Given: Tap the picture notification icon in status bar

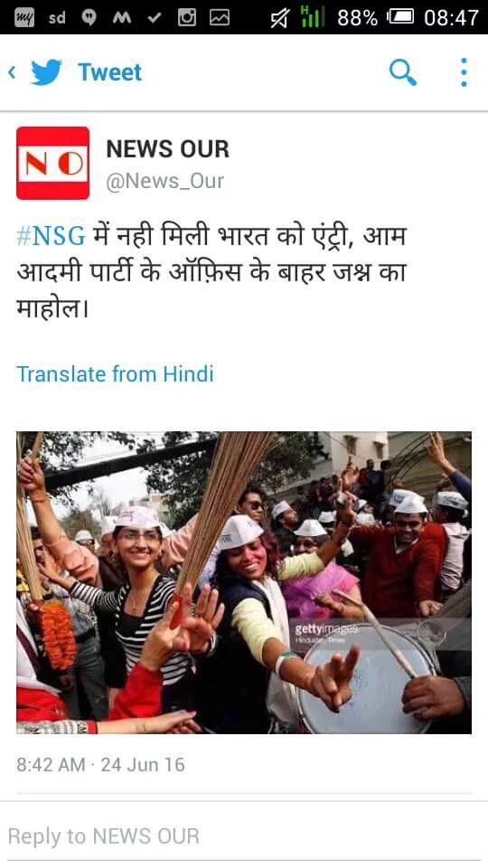Looking at the screenshot, I should pyautogui.click(x=219, y=18).
